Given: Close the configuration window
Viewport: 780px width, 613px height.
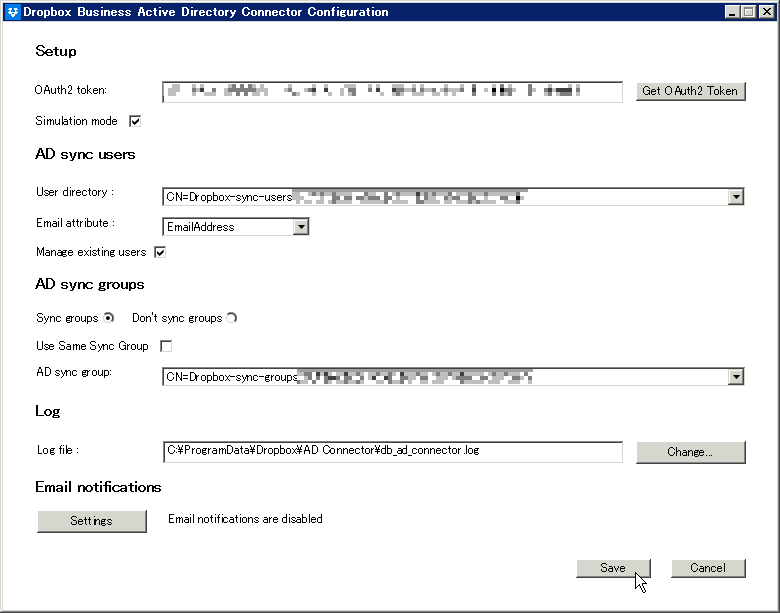Looking at the screenshot, I should (767, 12).
